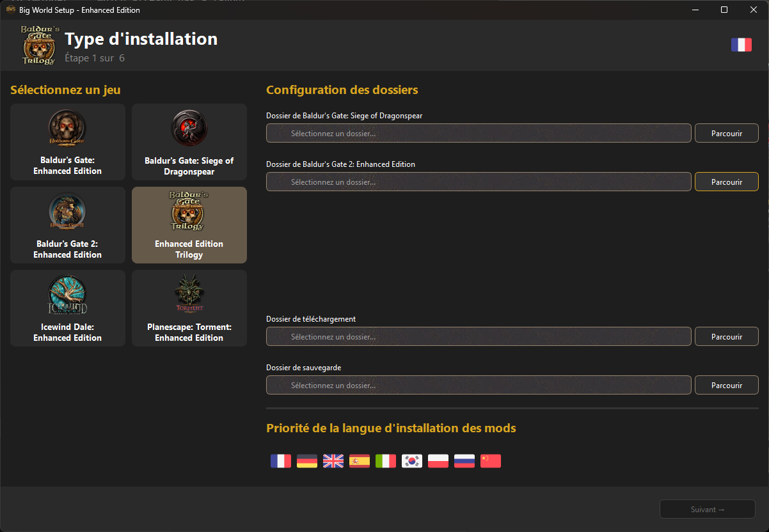The image size is (769, 532).
Task: Choose the Polish flag in language priority
Action: pyautogui.click(x=438, y=461)
